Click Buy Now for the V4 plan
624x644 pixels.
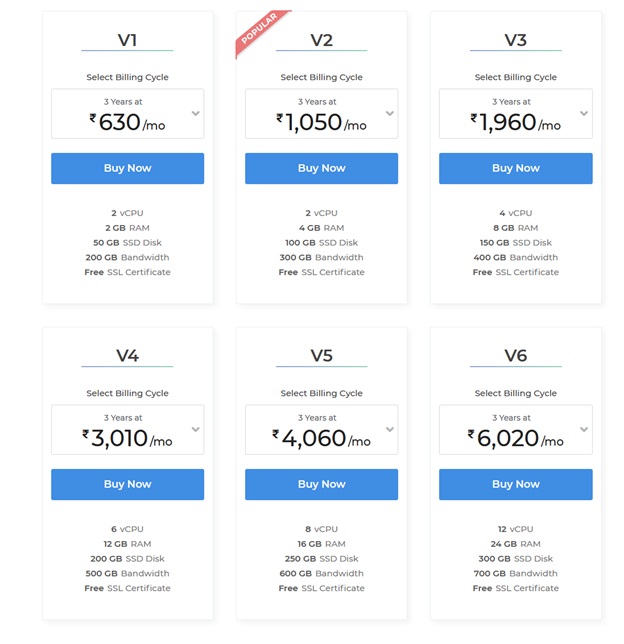[x=127, y=484]
